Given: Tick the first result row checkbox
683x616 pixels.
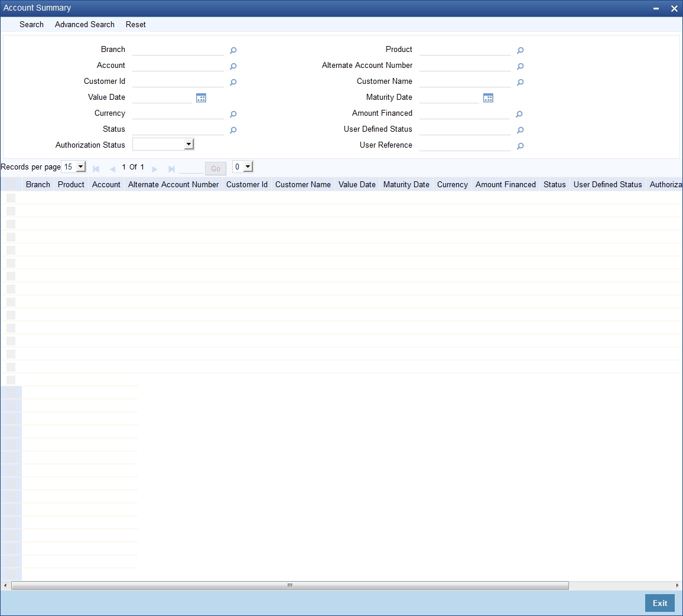Looking at the screenshot, I should coord(11,198).
